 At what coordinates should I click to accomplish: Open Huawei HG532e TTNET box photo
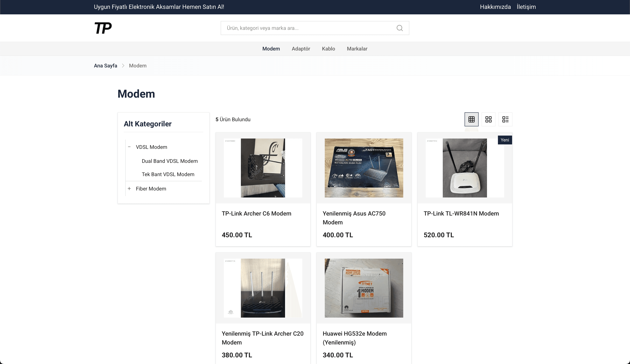click(364, 288)
